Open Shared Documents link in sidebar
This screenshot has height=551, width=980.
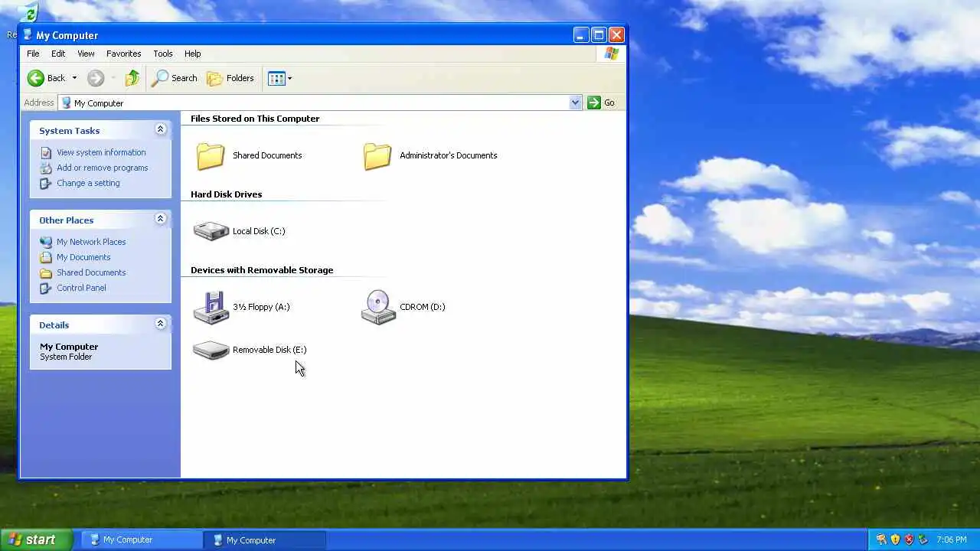91,272
